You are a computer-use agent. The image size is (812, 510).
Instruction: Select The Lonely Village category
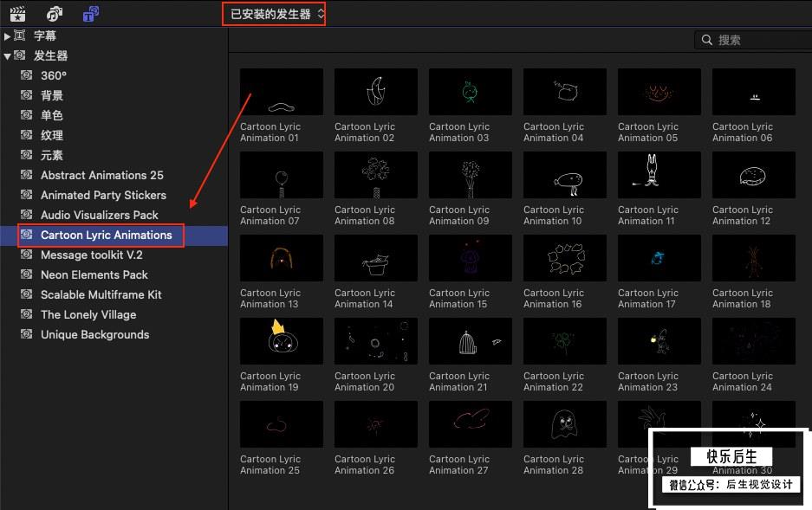88,314
